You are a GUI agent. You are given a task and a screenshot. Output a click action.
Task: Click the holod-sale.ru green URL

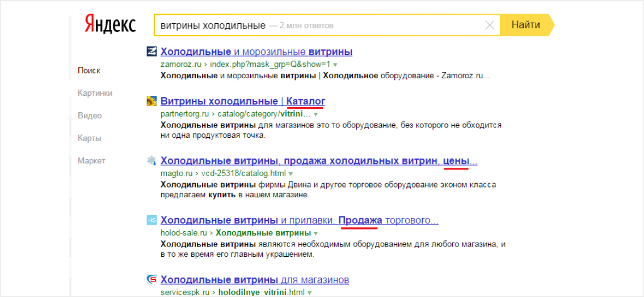click(x=235, y=234)
